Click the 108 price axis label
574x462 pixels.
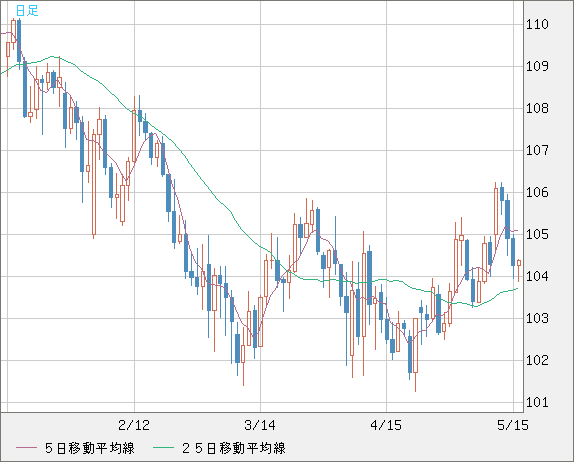pos(537,109)
